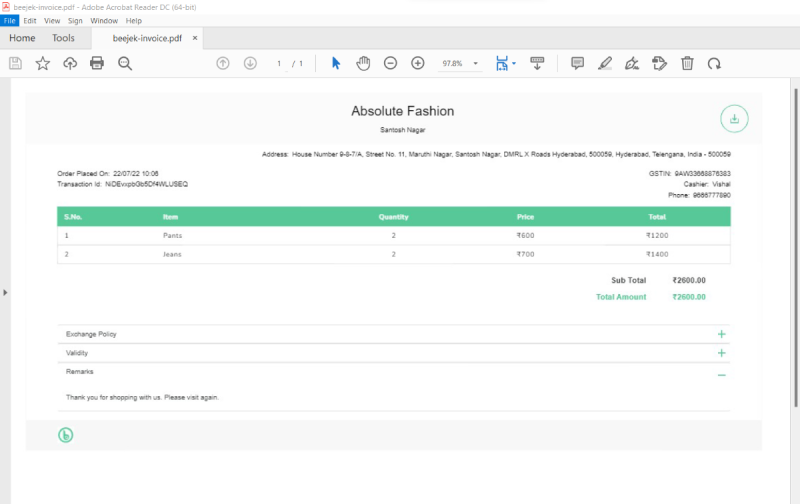This screenshot has width=800, height=504.
Task: Add a comment with sticky note icon
Action: click(577, 63)
